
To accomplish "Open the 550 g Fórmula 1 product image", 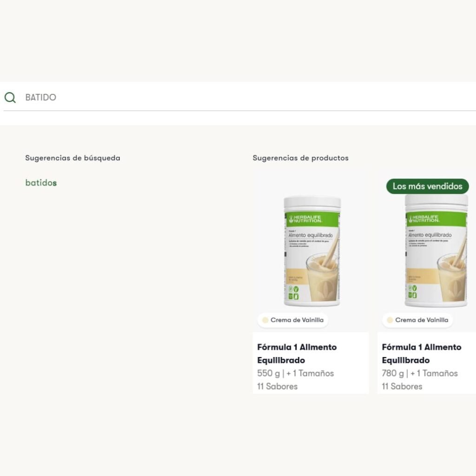I will pos(312,251).
